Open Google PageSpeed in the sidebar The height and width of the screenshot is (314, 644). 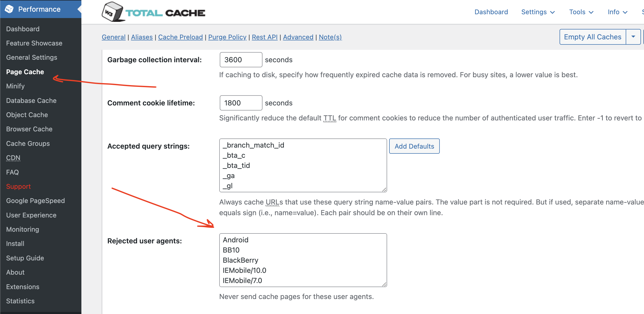[35, 201]
